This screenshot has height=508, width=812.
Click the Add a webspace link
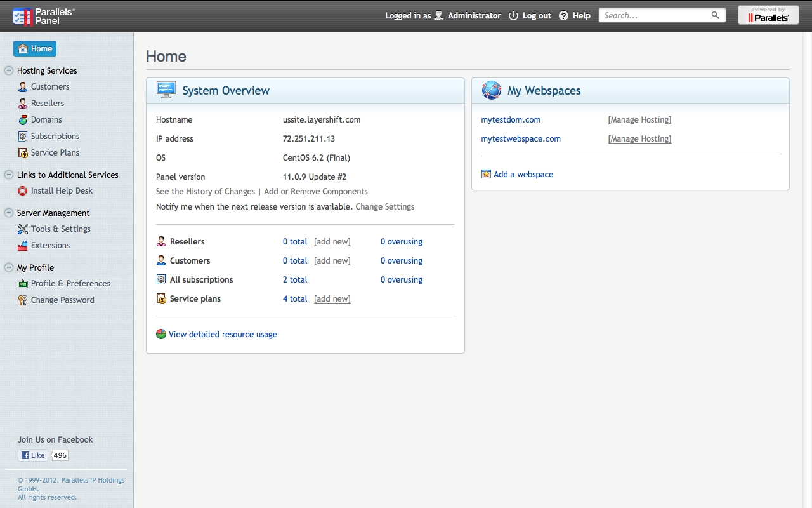click(x=523, y=175)
